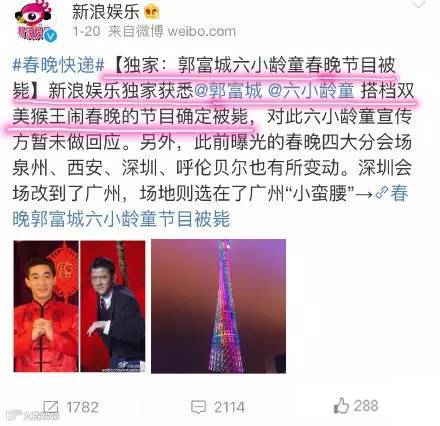
Task: Tap the 288 like count
Action: [366, 406]
